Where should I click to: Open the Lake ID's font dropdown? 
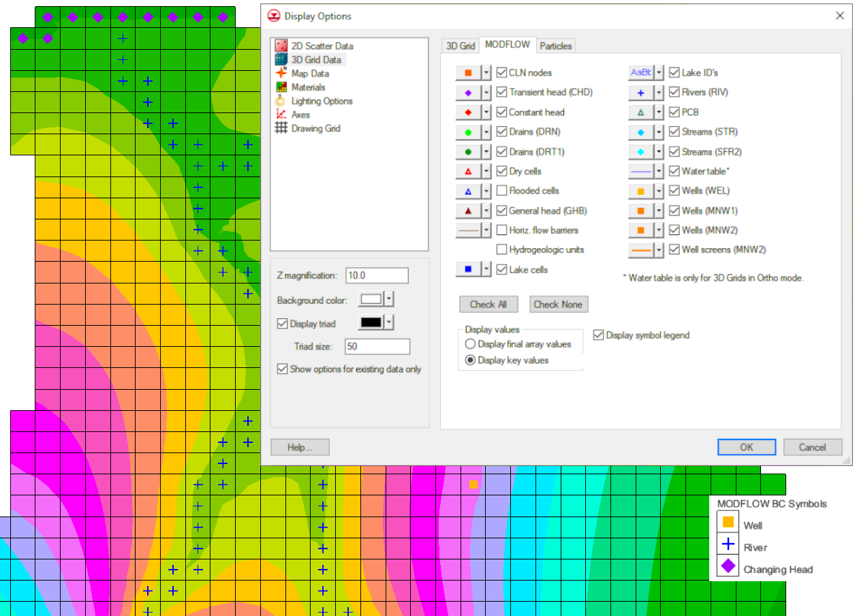coord(658,72)
